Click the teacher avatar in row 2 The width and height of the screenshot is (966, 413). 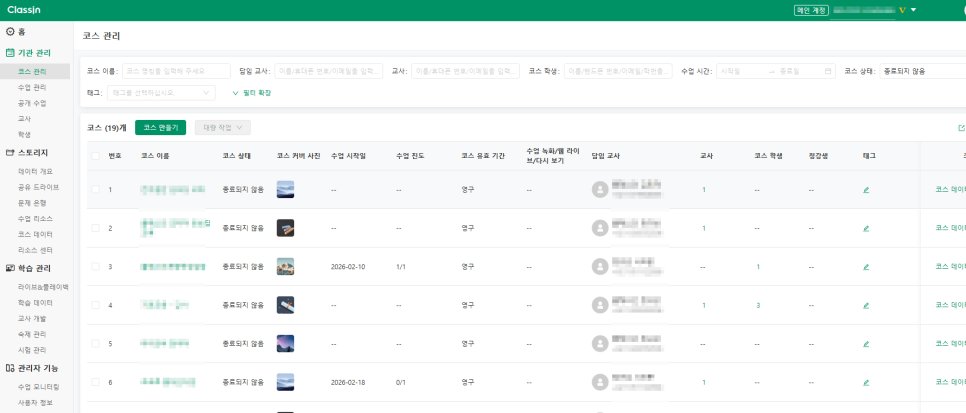click(600, 228)
